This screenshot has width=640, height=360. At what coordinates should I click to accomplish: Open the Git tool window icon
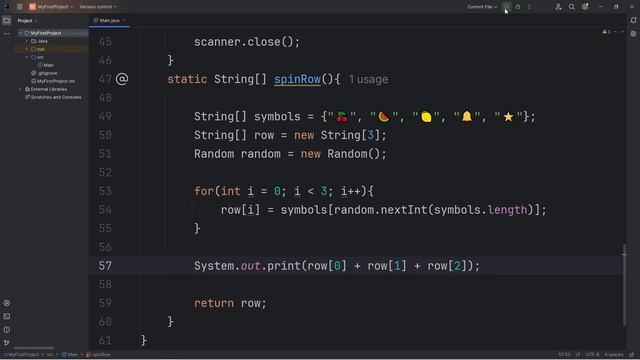[x=7, y=342]
